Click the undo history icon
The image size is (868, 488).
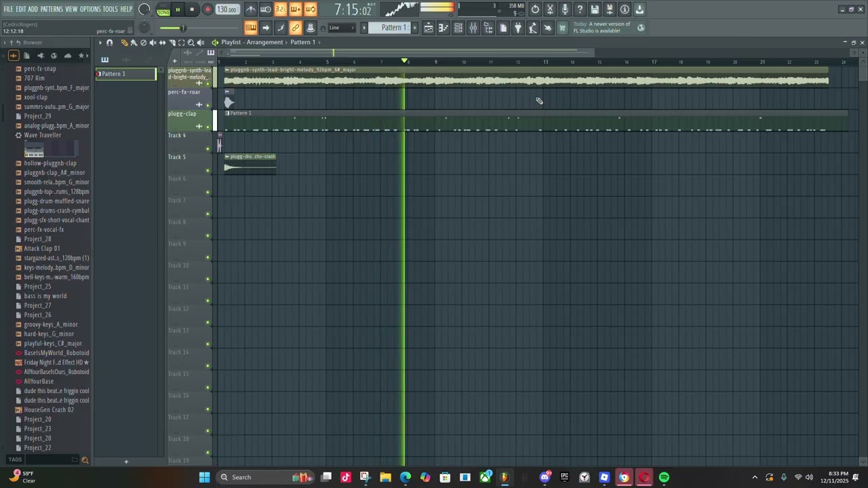(x=535, y=9)
